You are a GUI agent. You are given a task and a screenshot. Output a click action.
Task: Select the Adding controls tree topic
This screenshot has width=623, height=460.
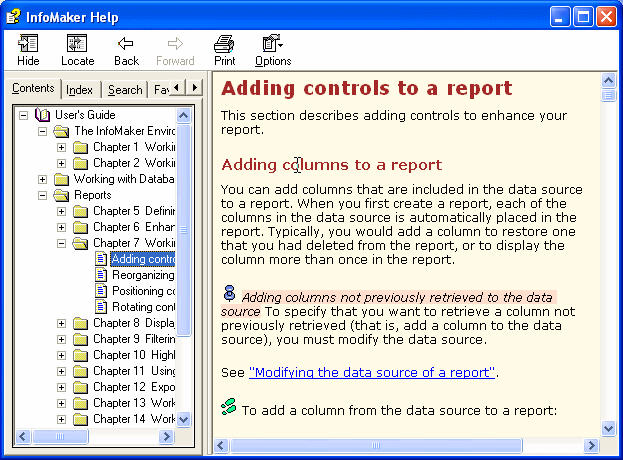pyautogui.click(x=143, y=259)
